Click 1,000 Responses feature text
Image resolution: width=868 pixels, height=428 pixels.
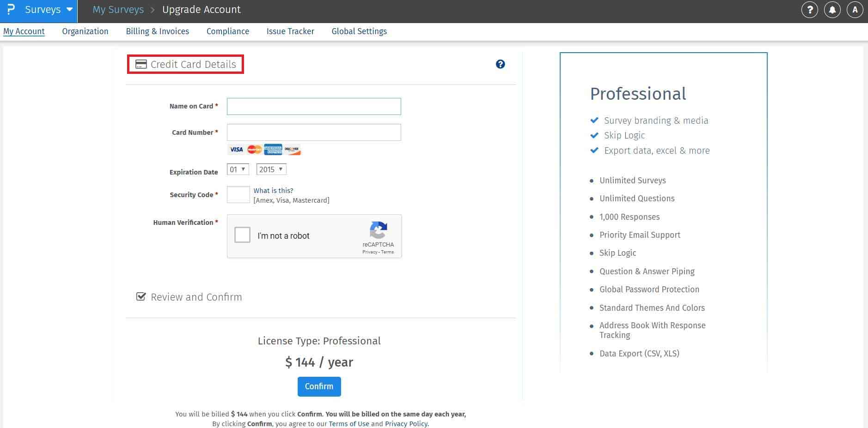tap(630, 217)
